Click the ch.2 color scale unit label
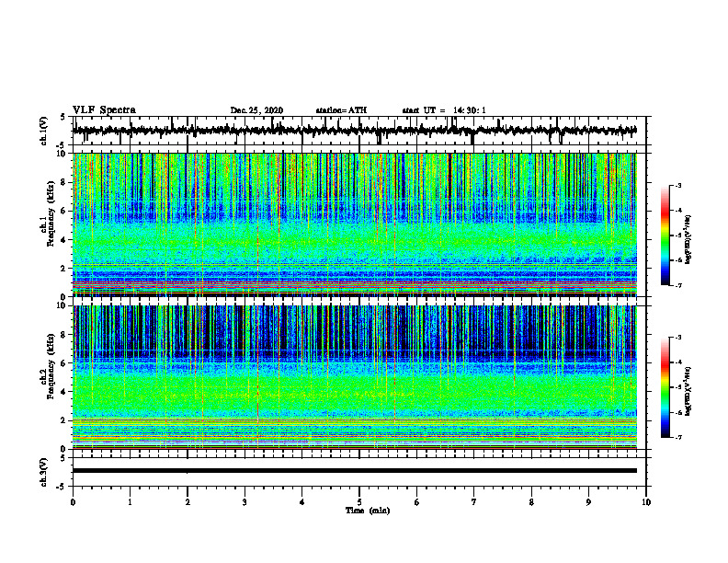 (x=688, y=391)
